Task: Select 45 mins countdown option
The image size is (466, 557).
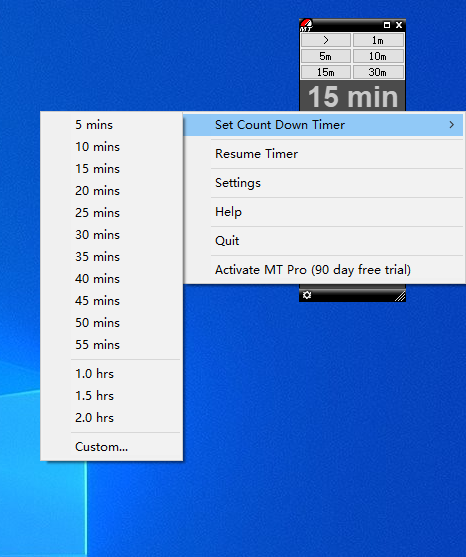Action: click(112, 301)
